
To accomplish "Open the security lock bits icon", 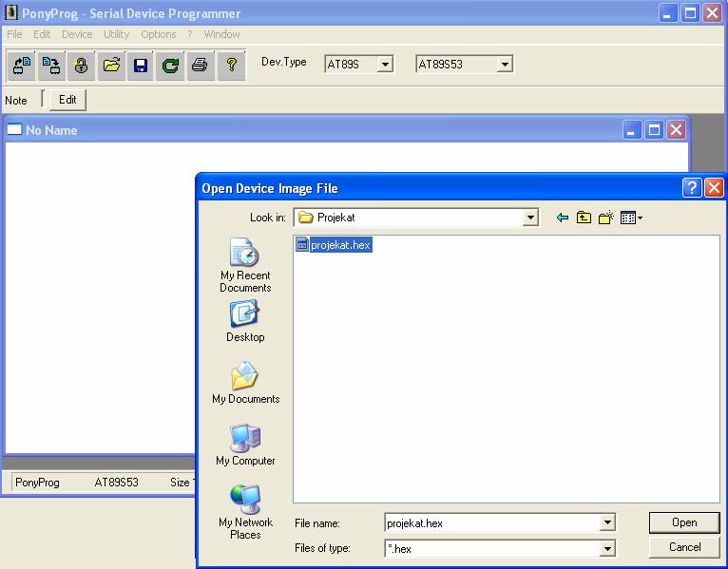I will [x=81, y=66].
